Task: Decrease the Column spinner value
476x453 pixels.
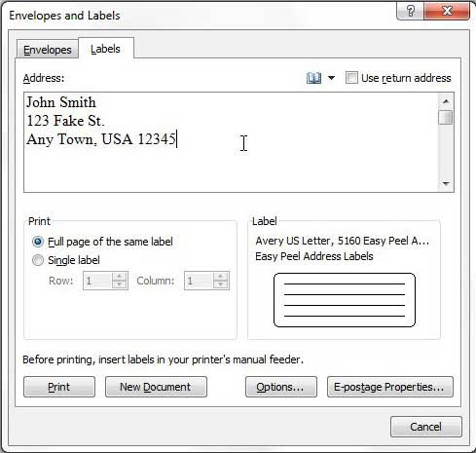Action: pyautogui.click(x=221, y=284)
